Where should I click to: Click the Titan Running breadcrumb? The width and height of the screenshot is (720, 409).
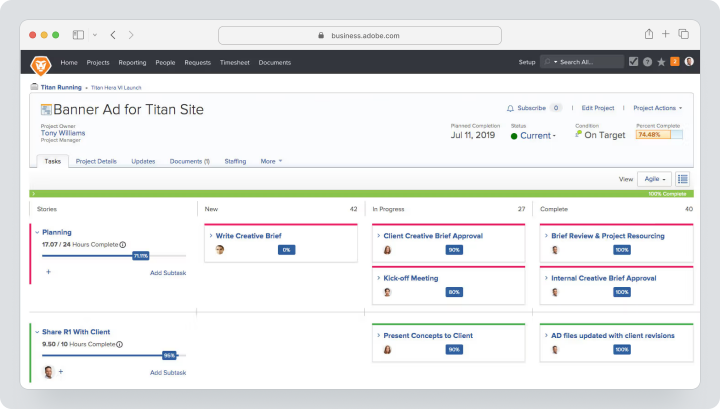coord(61,87)
